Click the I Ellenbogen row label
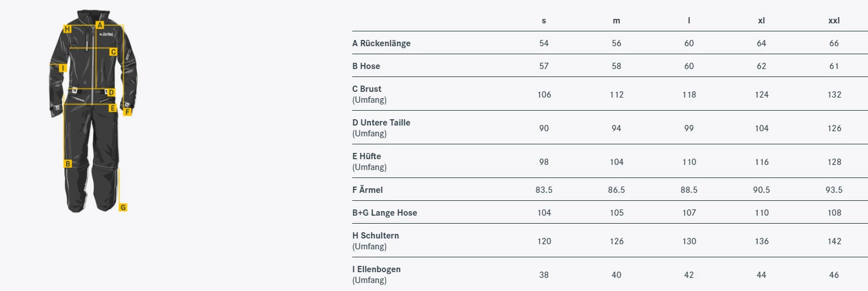Image resolution: width=868 pixels, height=291 pixels. point(376,269)
